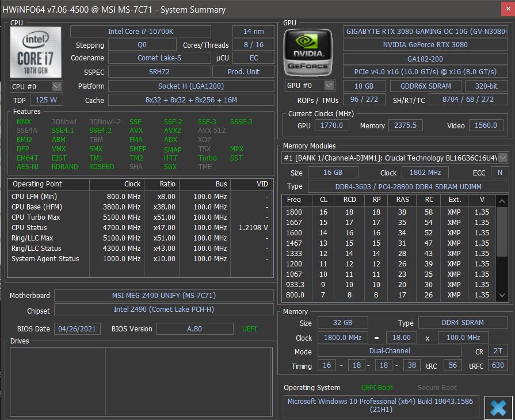This screenshot has height=420, width=515.
Task: Click the MSI MEG Z490 UNIFY motherboard field
Action: click(164, 296)
